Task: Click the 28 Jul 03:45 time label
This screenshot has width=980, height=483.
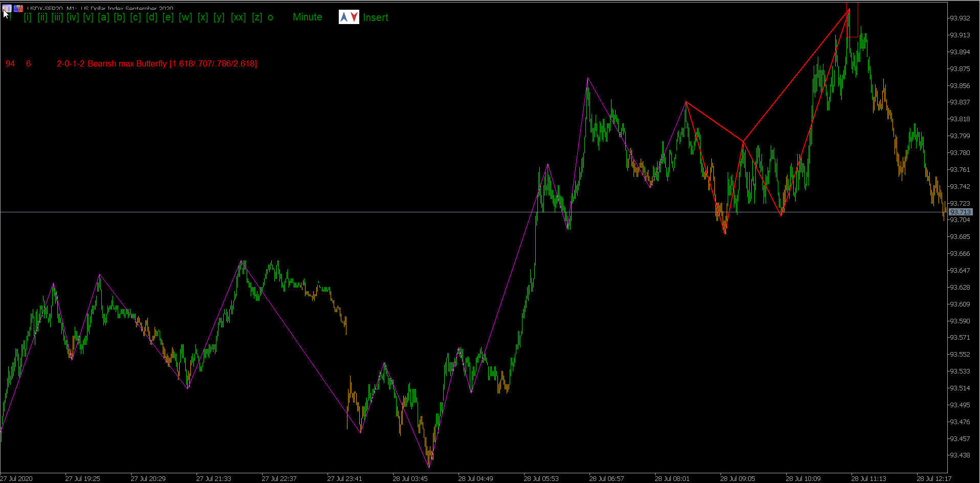Action: tap(410, 478)
